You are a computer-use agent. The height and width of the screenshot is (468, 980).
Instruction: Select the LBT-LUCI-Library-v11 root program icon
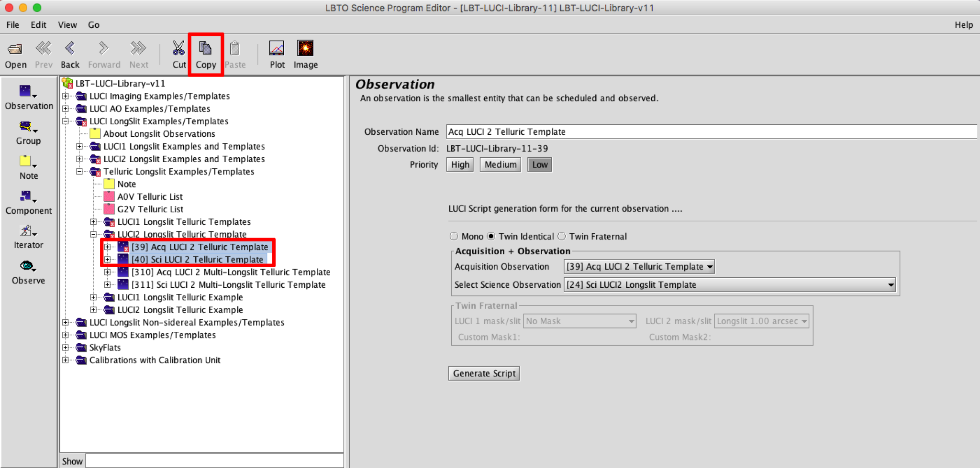point(67,83)
